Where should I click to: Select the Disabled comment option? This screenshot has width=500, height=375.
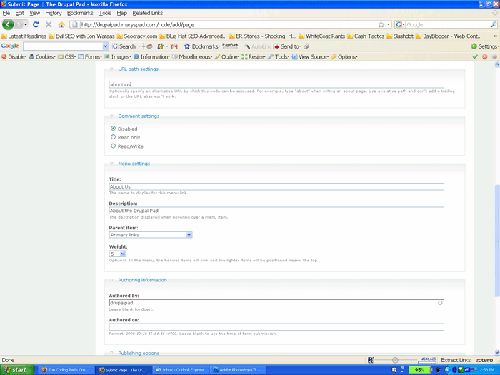(113, 129)
